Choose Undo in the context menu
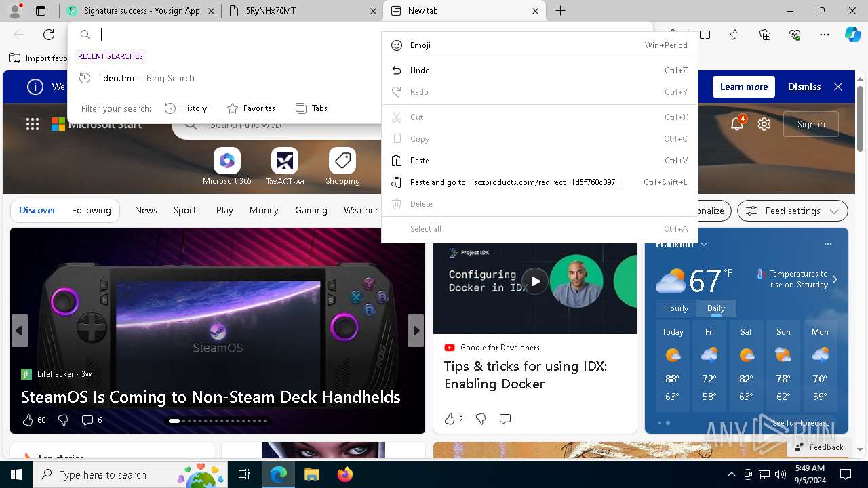Screen dimensions: 868x488 click(540, 70)
